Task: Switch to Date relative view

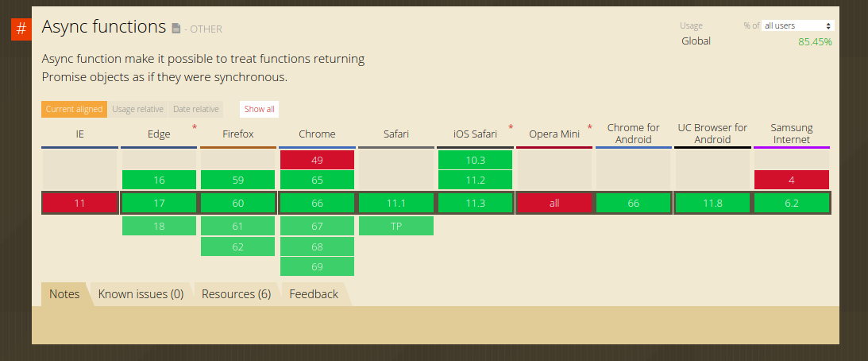Action: click(195, 109)
